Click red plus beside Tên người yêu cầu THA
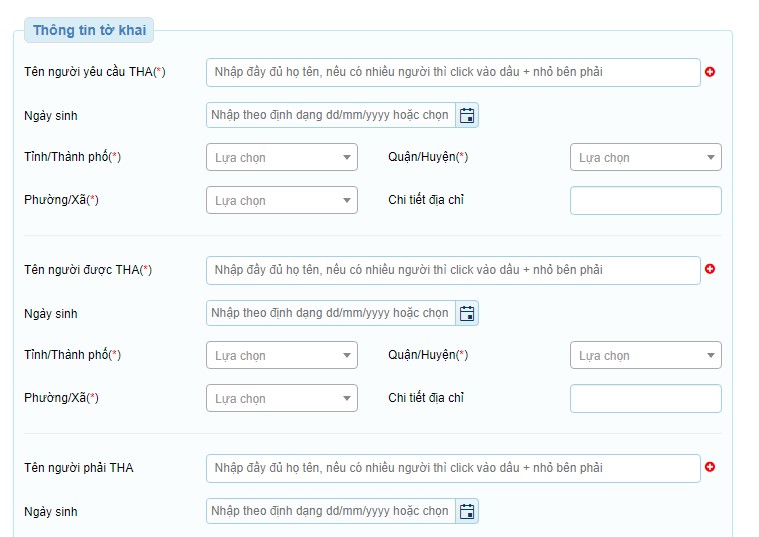 pos(710,72)
